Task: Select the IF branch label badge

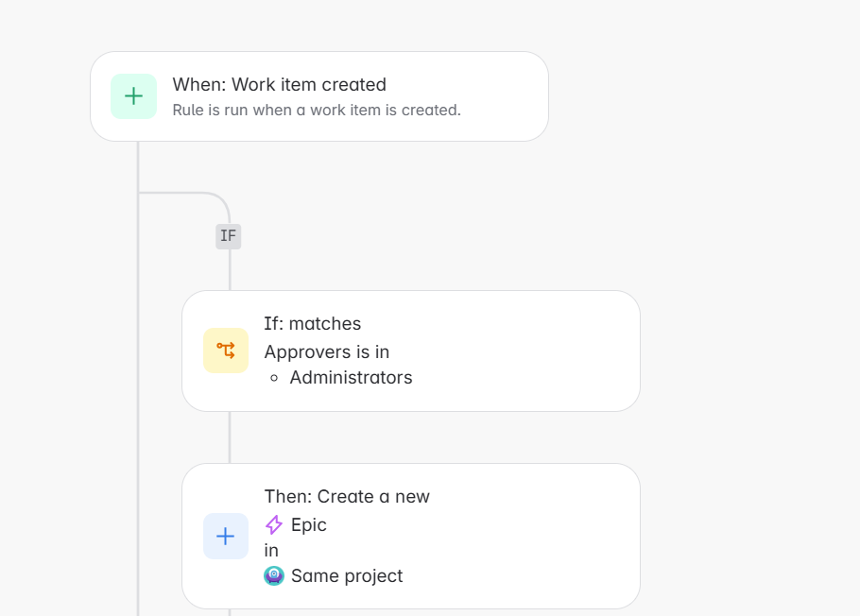Action: 228,236
